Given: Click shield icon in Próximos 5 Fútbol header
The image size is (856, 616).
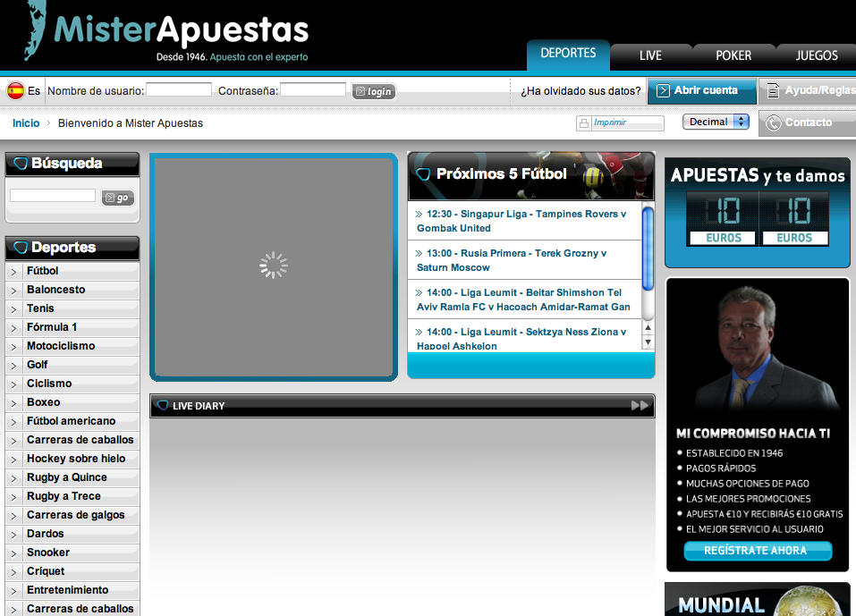Looking at the screenshot, I should pos(423,174).
